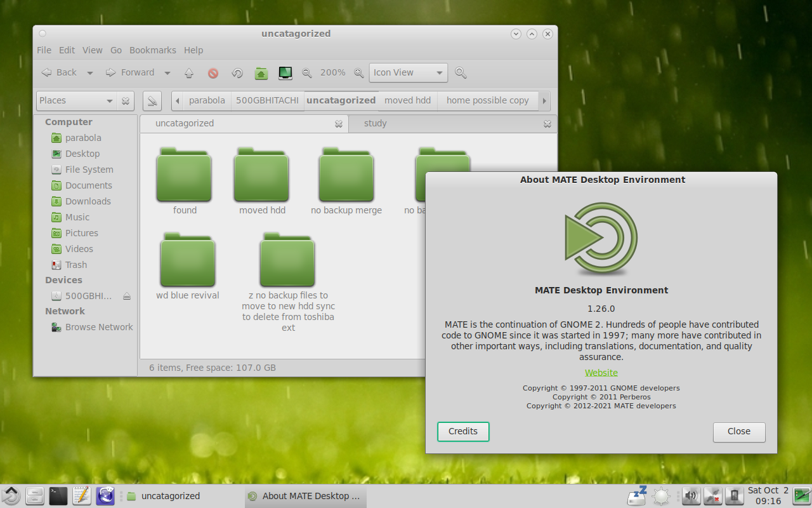This screenshot has height=508, width=812.
Task: Click the Forward navigation button
Action: (x=130, y=73)
